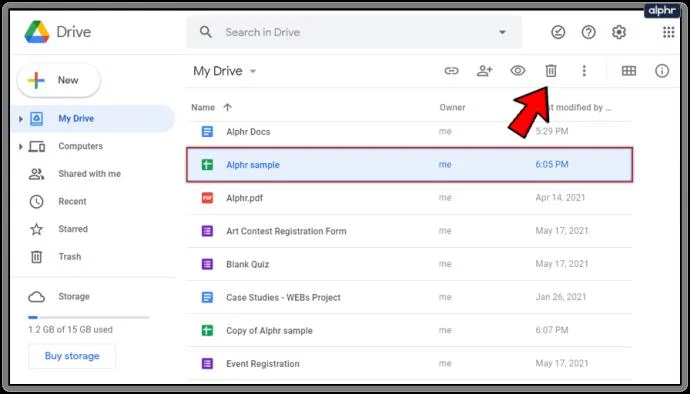Click the Blank Quiz form icon

coord(207,264)
